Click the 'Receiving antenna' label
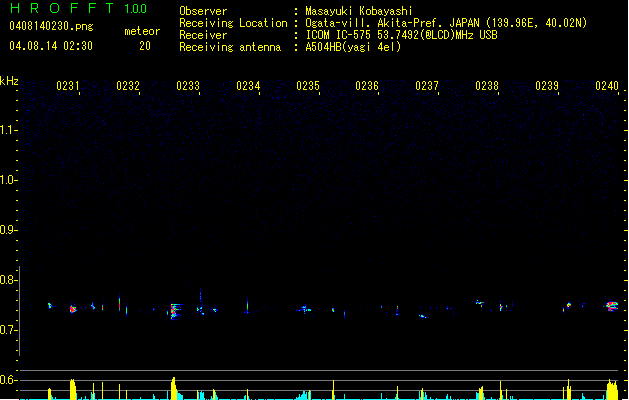 tap(230, 47)
